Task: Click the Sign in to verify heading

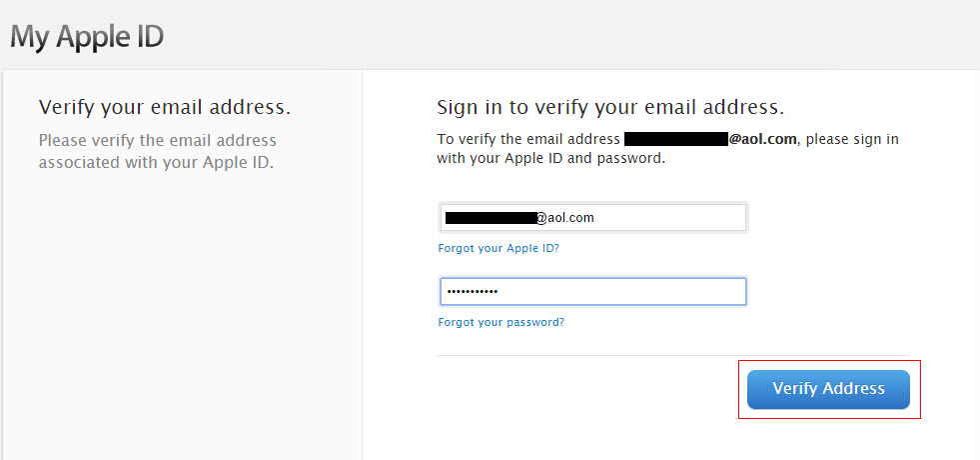Action: tap(610, 108)
